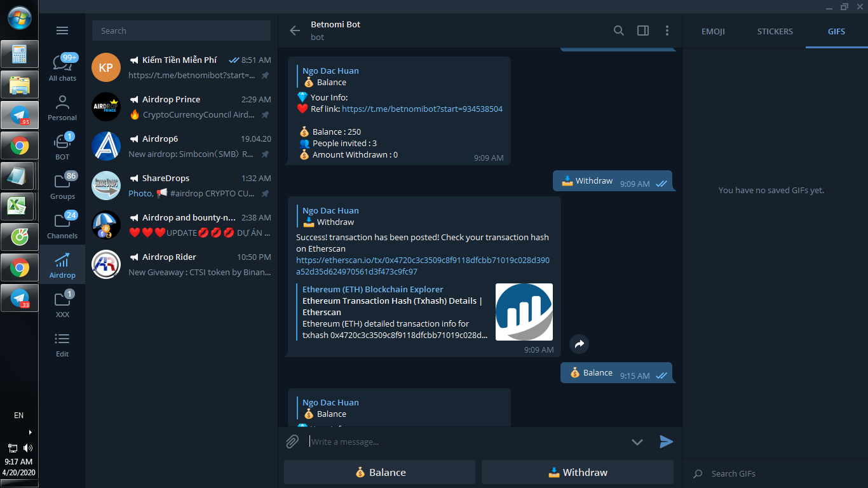Open the Personal chat folder

[62, 107]
